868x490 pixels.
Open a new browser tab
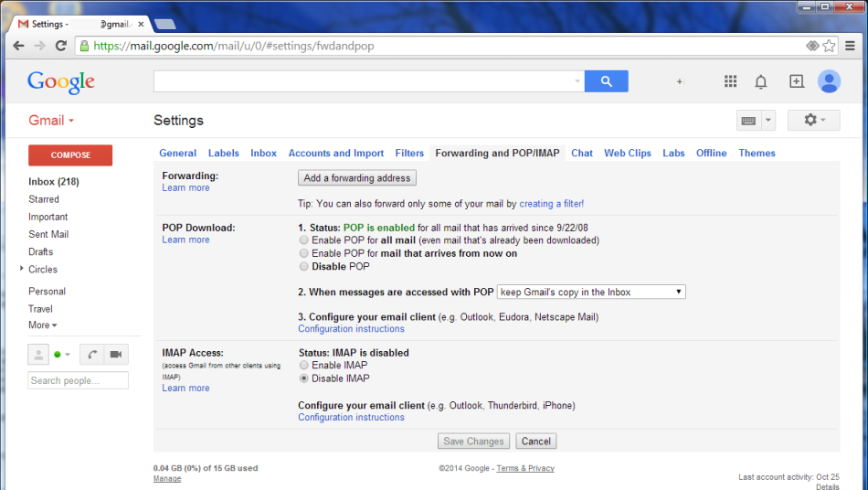pos(165,24)
